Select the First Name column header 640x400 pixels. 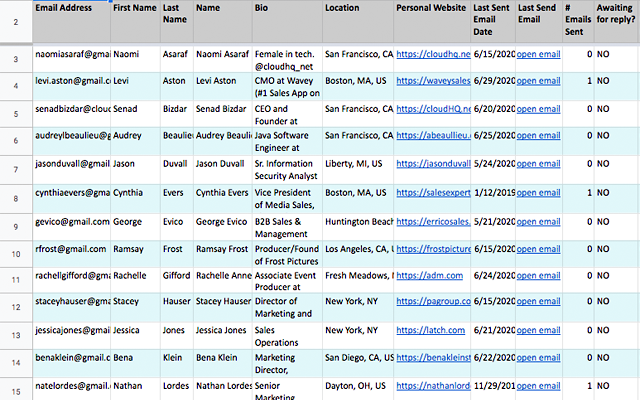click(136, 21)
